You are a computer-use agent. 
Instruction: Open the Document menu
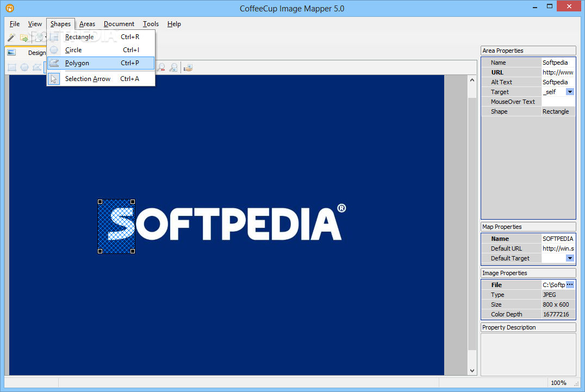[x=119, y=24]
